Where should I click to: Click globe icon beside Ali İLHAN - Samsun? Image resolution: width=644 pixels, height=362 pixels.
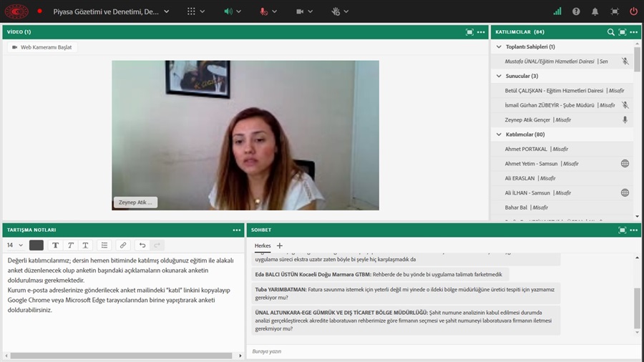[x=625, y=192]
